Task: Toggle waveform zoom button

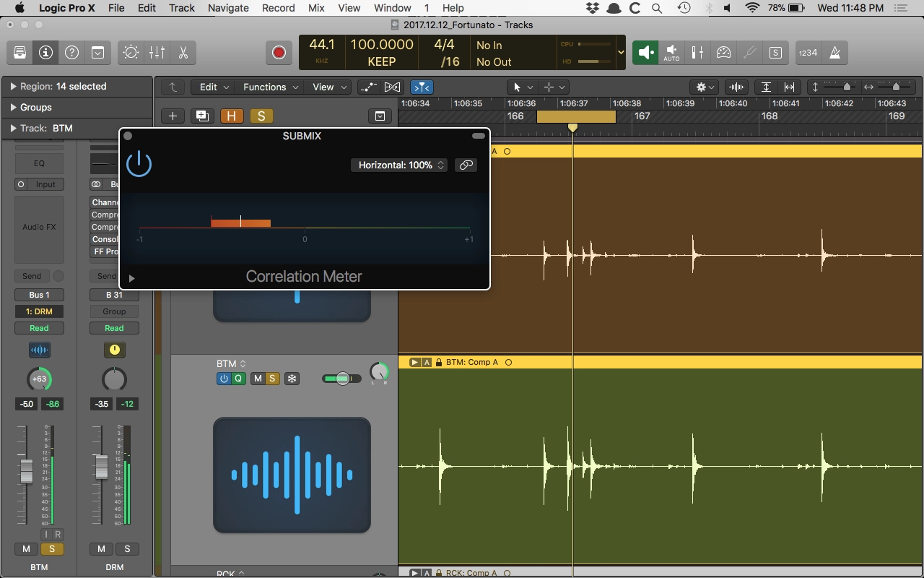Action: tap(737, 87)
